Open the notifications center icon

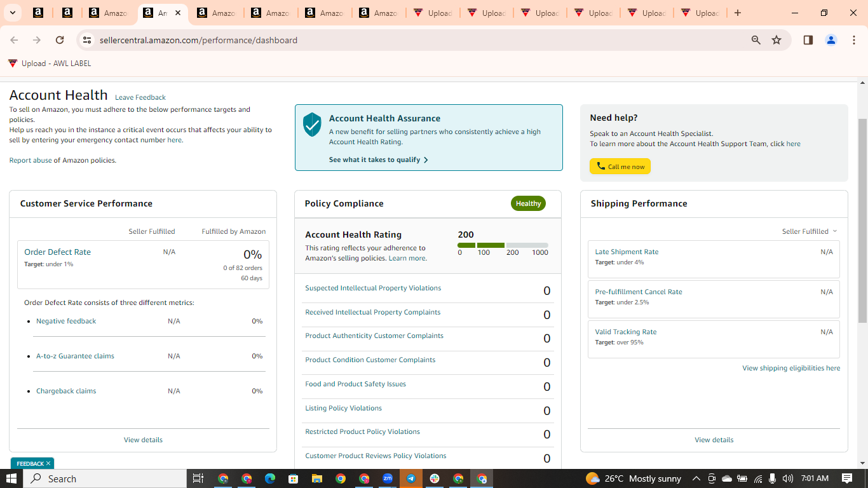click(847, 478)
